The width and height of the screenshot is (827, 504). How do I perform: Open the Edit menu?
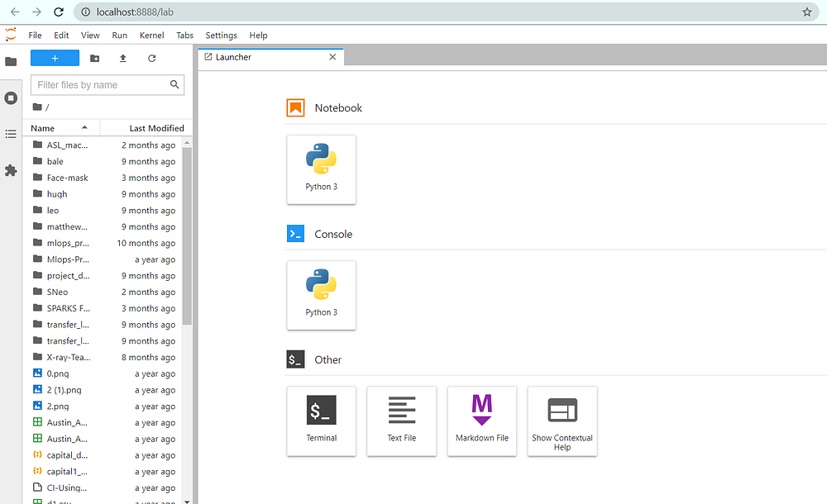[x=61, y=36]
